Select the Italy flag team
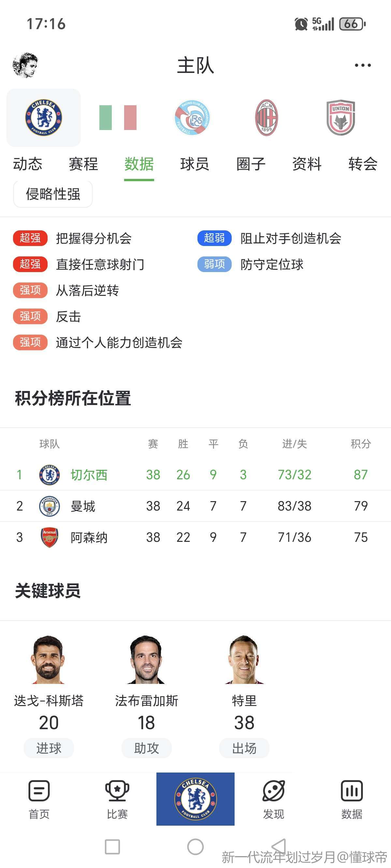This screenshot has width=391, height=868. click(118, 118)
